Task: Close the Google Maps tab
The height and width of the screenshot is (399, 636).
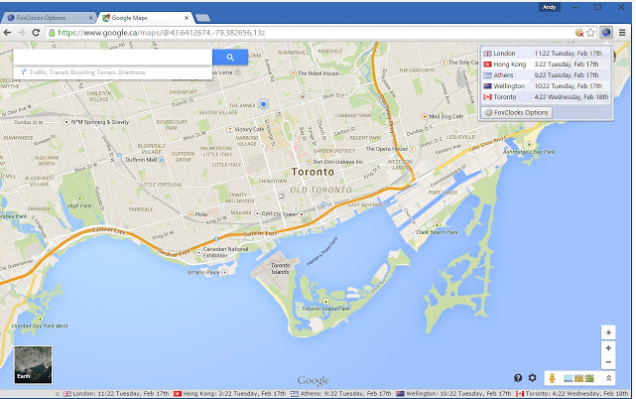Action: 187,18
